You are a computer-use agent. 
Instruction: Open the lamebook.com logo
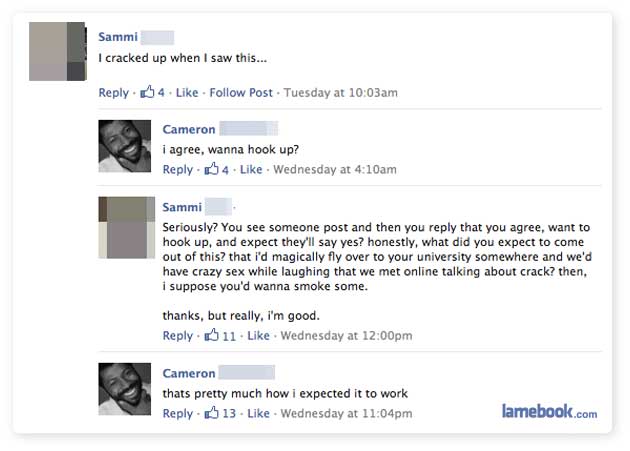(548, 411)
